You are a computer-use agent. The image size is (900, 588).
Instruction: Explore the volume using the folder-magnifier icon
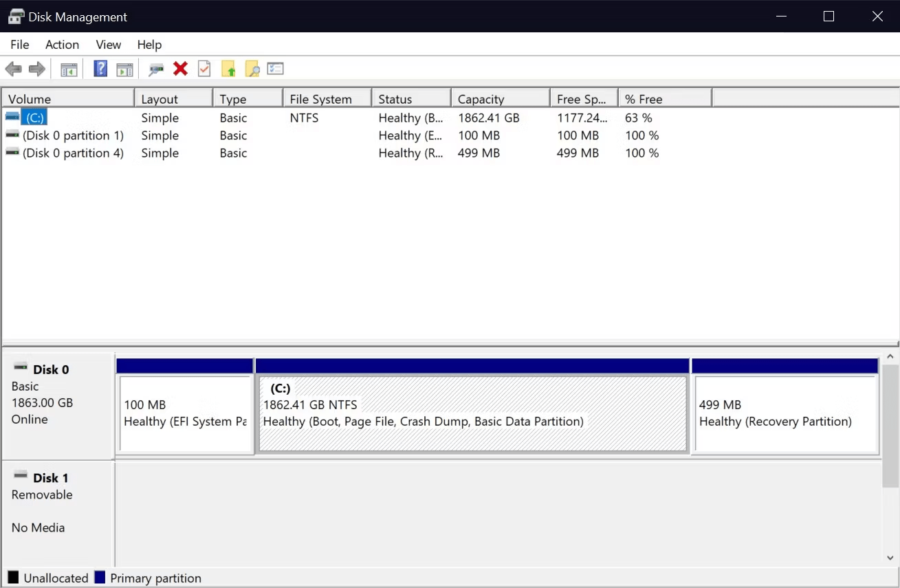tap(252, 68)
